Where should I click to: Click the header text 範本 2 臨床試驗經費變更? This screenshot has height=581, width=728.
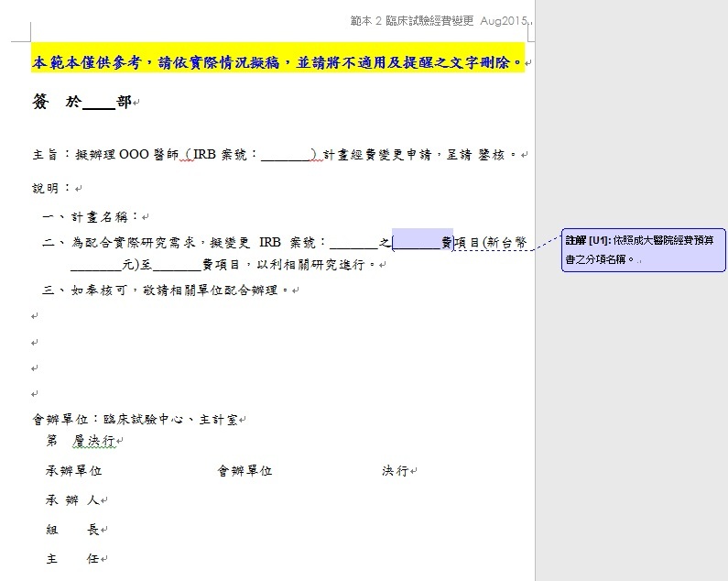pyautogui.click(x=412, y=21)
